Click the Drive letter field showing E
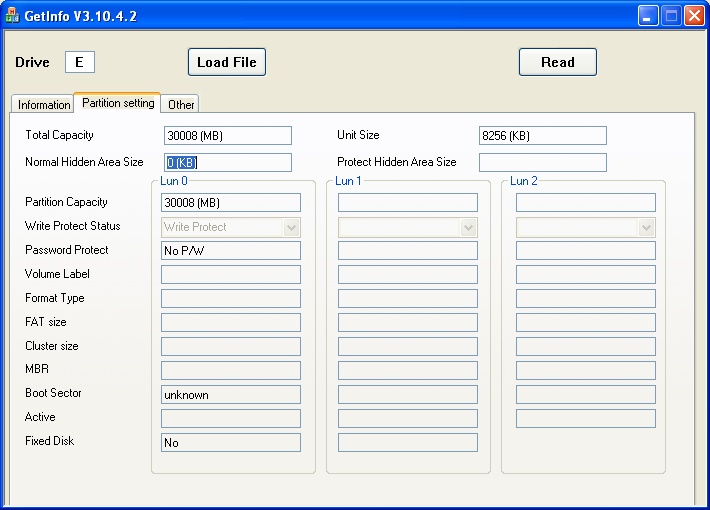Screen dimensions: 710x510 (x=80, y=62)
